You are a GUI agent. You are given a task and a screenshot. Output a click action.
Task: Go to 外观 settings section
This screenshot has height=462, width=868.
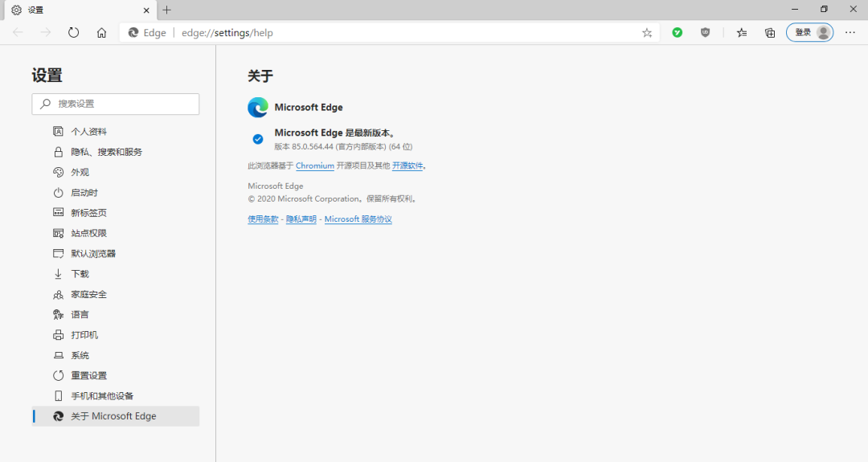pyautogui.click(x=80, y=172)
